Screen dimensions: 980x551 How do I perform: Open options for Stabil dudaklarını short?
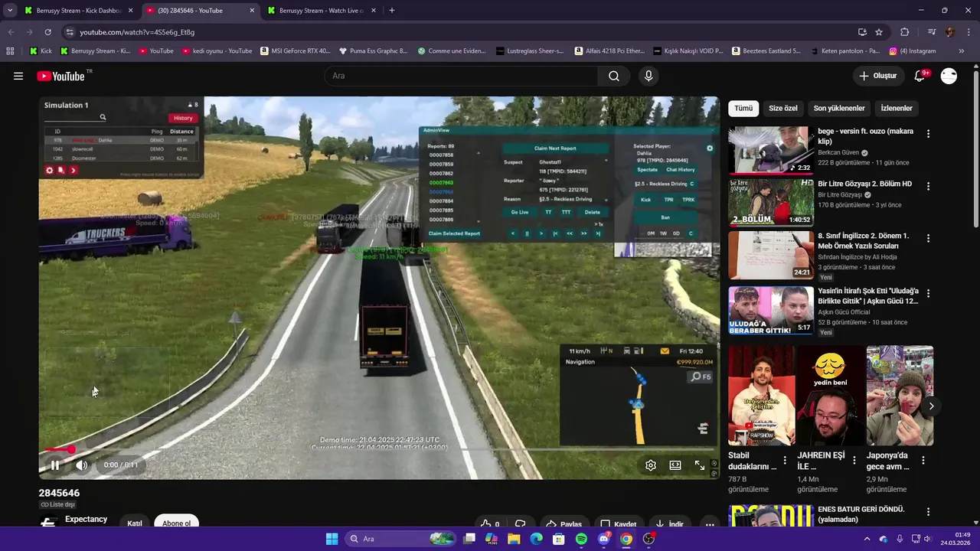785,461
